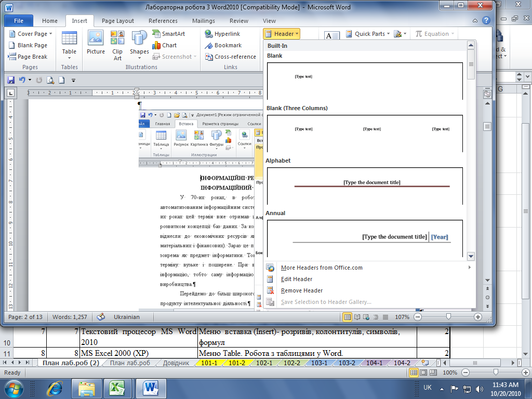532x399 pixels.
Task: Undo the last action
Action: point(22,80)
